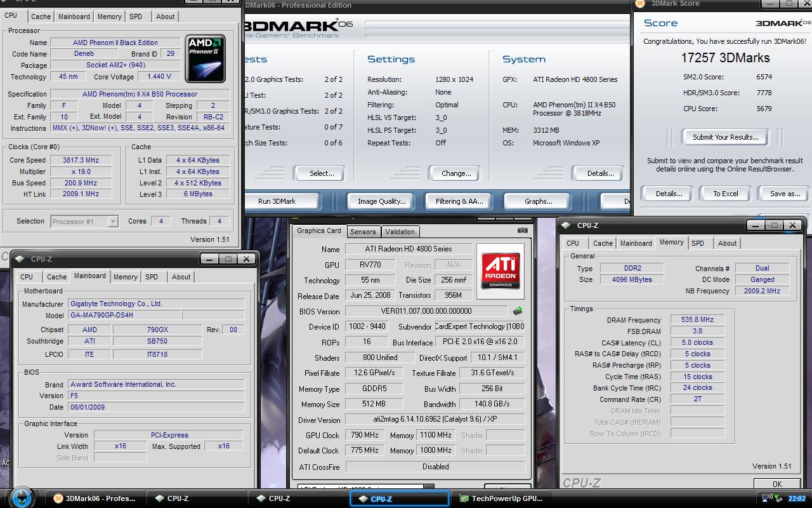Open Image Quality... in 3DMark06
This screenshot has width=812, height=508.
(381, 201)
